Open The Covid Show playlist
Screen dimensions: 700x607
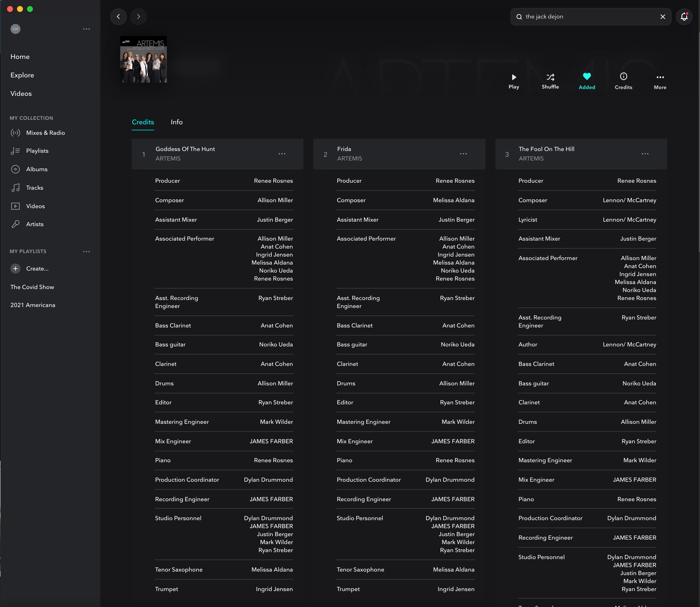coord(32,287)
